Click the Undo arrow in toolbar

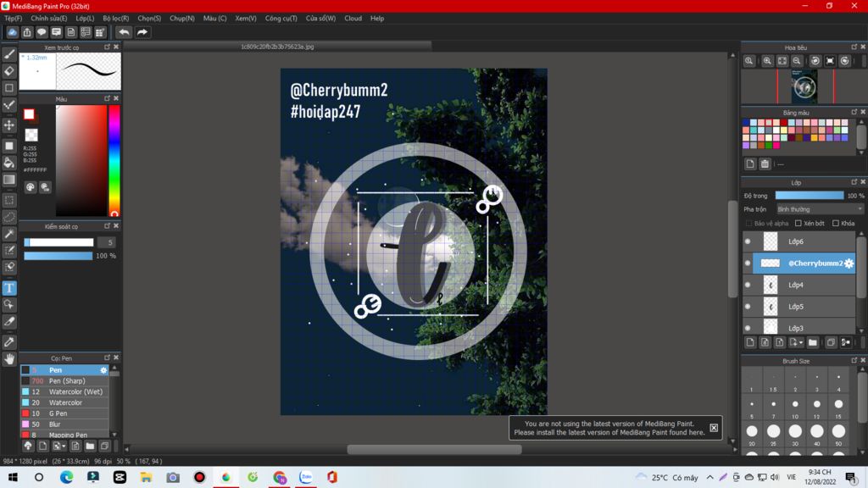124,32
